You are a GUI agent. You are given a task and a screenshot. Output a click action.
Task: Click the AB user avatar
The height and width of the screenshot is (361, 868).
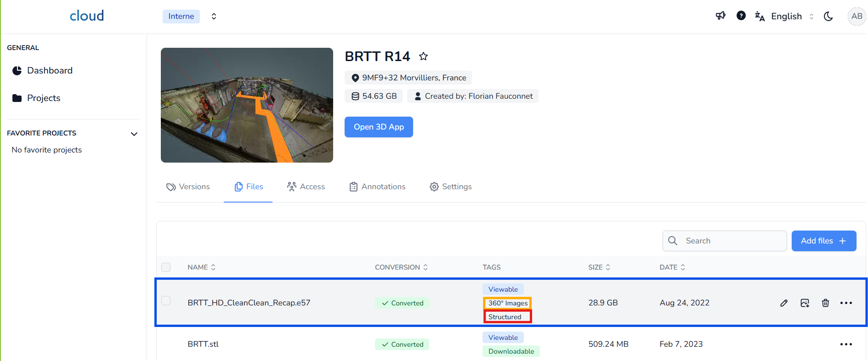click(x=856, y=17)
